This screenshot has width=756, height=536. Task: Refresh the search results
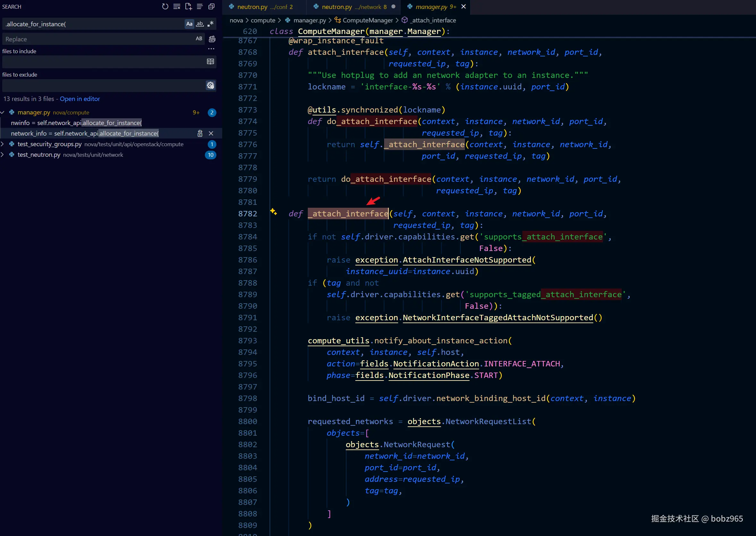tap(165, 6)
